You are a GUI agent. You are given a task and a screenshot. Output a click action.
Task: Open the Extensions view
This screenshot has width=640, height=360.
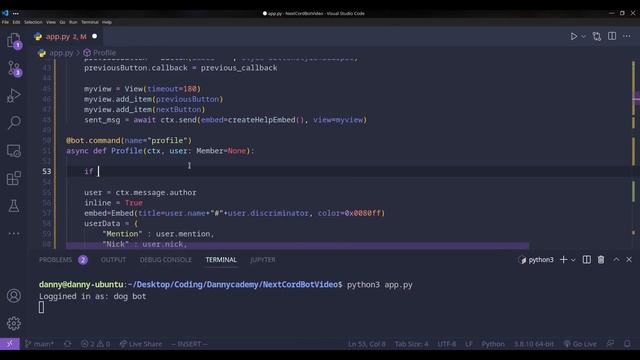14,178
